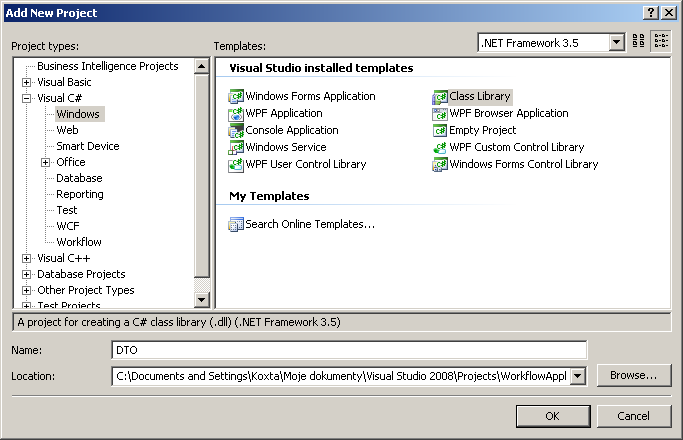Viewport: 683px width, 440px height.
Task: Select the Windows Service template icon
Action: [x=236, y=147]
